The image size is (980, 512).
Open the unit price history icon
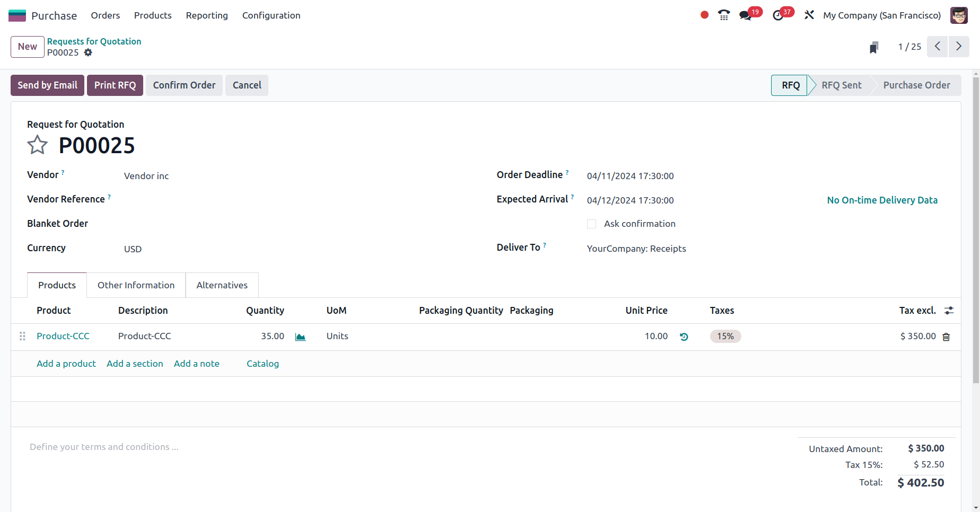pyautogui.click(x=684, y=337)
